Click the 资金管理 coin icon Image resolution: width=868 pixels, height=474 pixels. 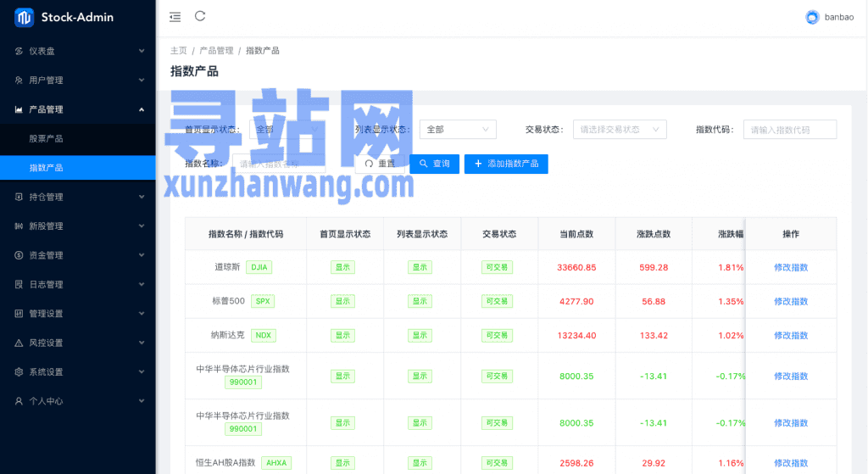(x=19, y=255)
